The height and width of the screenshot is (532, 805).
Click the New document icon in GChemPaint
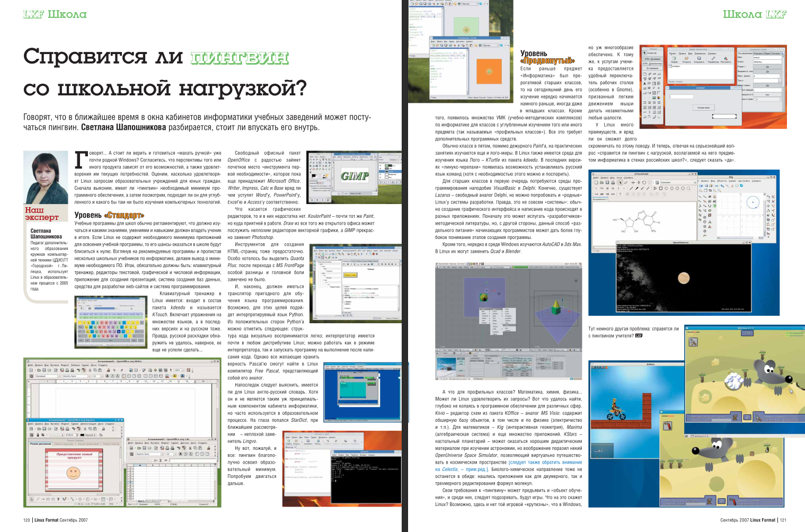[596, 182]
